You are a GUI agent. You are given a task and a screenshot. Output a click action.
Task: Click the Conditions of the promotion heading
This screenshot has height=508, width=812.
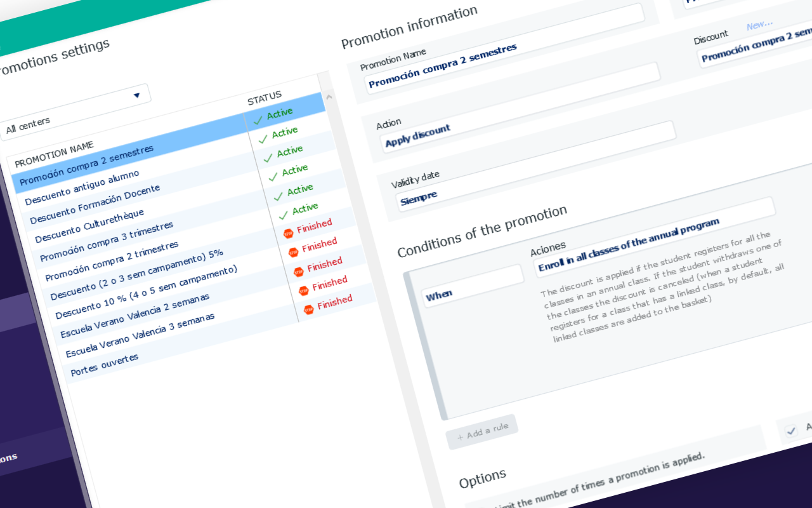(x=482, y=231)
